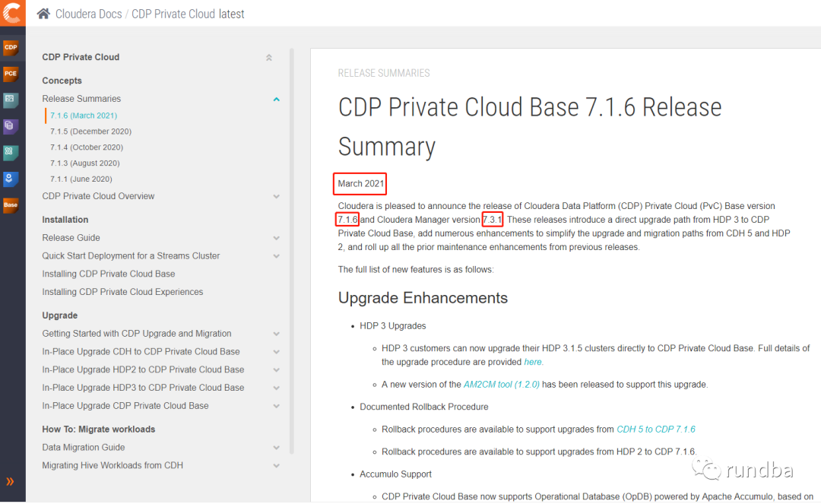Open the CDP product icon in sidebar
821x504 pixels.
point(11,48)
